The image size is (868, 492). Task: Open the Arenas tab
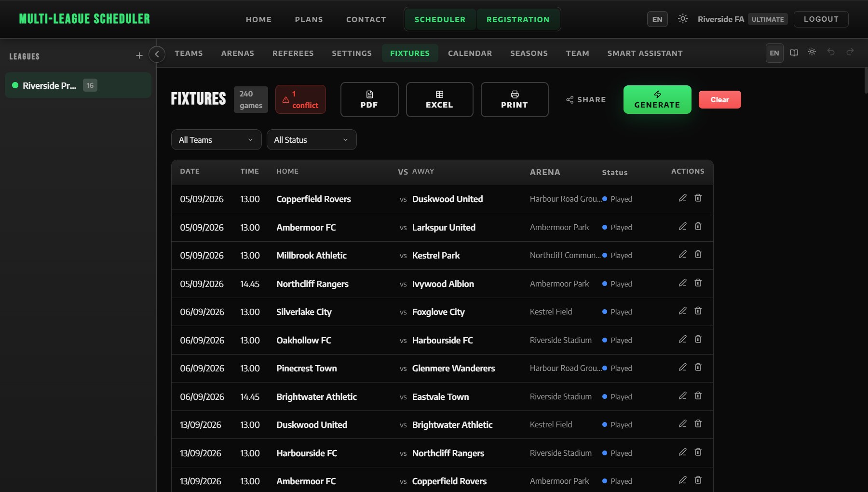point(237,53)
